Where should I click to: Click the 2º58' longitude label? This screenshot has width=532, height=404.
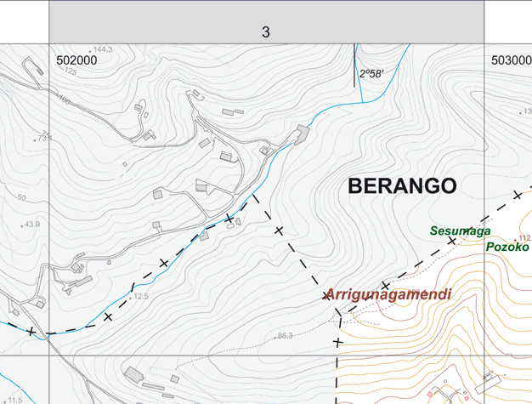pos(371,74)
